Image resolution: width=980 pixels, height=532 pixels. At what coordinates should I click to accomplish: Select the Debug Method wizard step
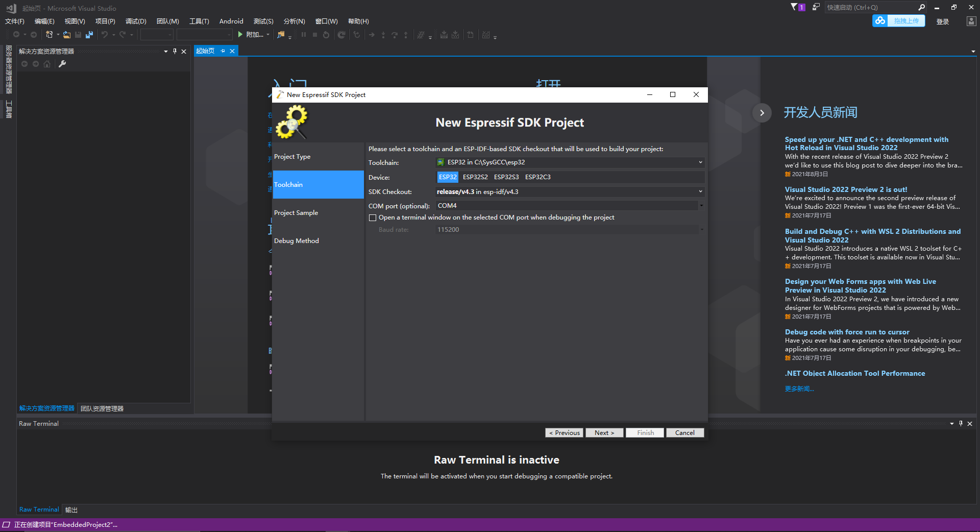318,241
